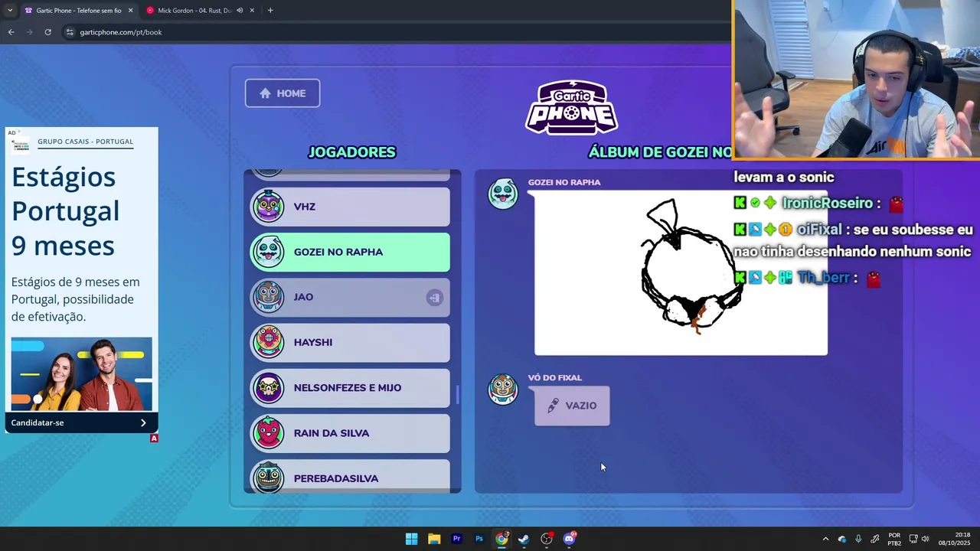
Task: Open the tab search dropdown
Action: point(9,11)
